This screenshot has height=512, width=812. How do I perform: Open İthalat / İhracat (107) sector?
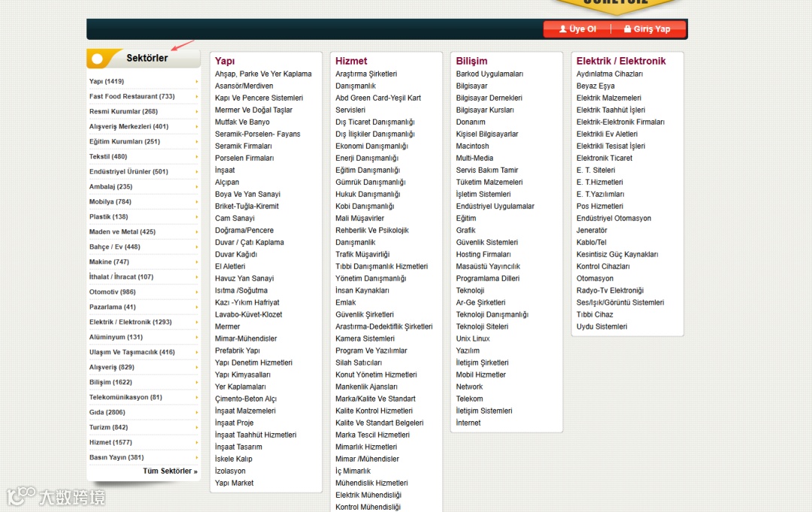tap(121, 277)
